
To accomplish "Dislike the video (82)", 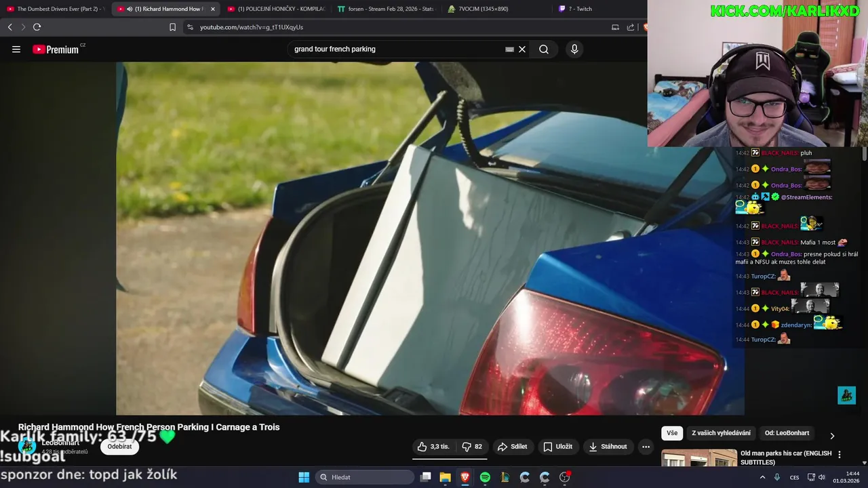I will coord(472,447).
